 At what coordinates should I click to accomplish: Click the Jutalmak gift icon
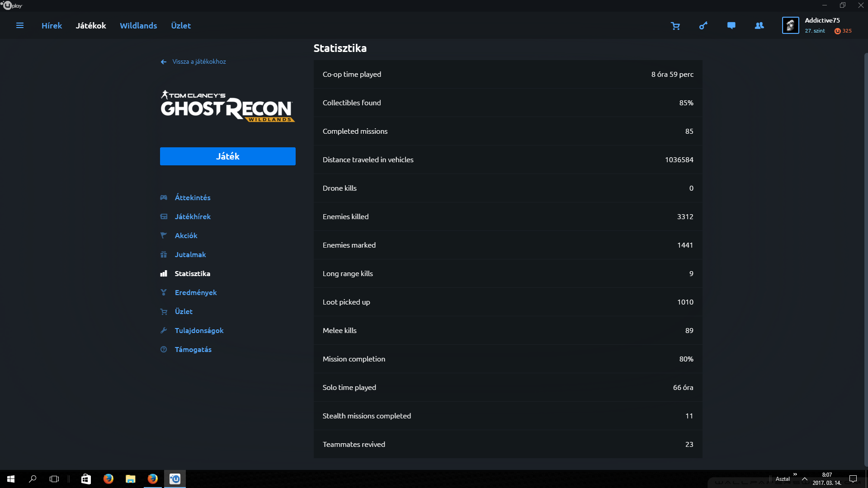click(x=164, y=254)
